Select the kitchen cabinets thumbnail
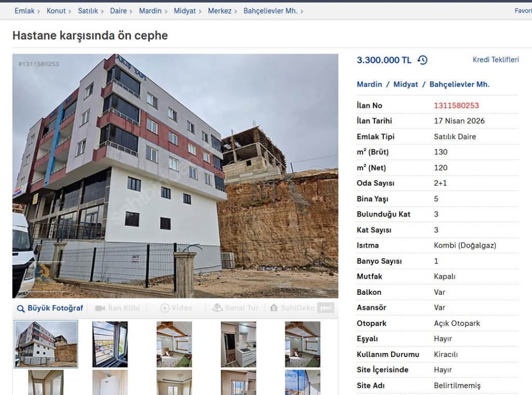This screenshot has width=532, height=395. [238, 344]
